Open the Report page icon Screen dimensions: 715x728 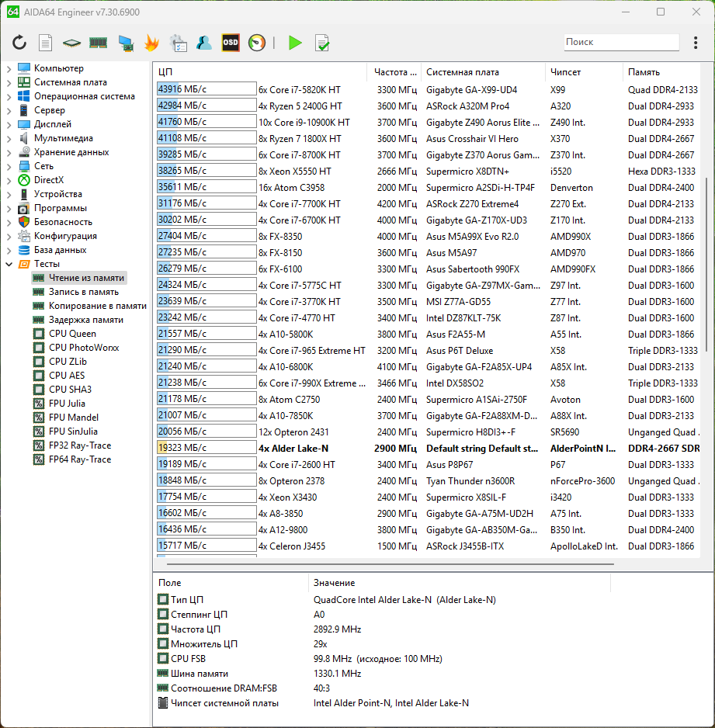coord(46,43)
